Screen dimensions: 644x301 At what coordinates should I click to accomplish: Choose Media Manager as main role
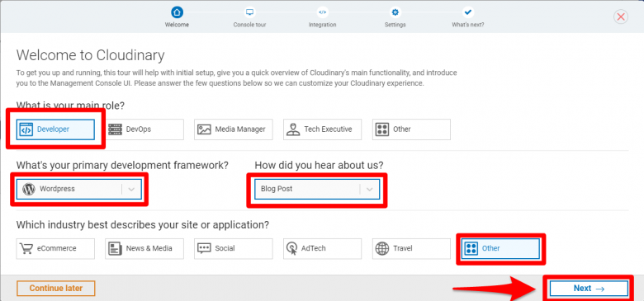pos(234,129)
